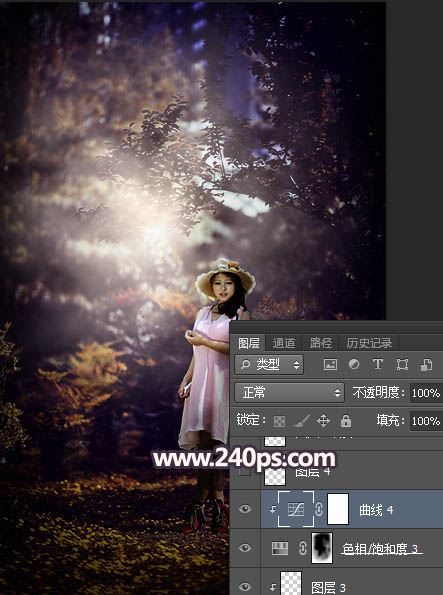Open the 路径 tab

tap(321, 343)
